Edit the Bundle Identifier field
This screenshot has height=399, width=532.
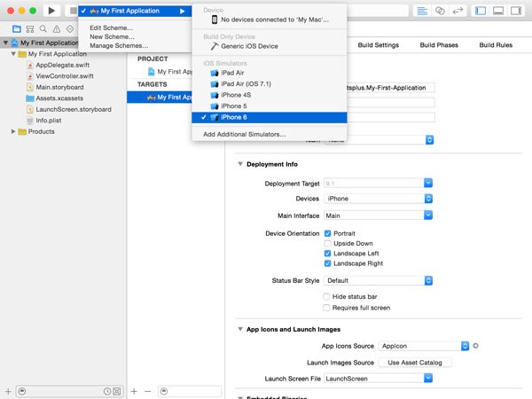[x=390, y=88]
